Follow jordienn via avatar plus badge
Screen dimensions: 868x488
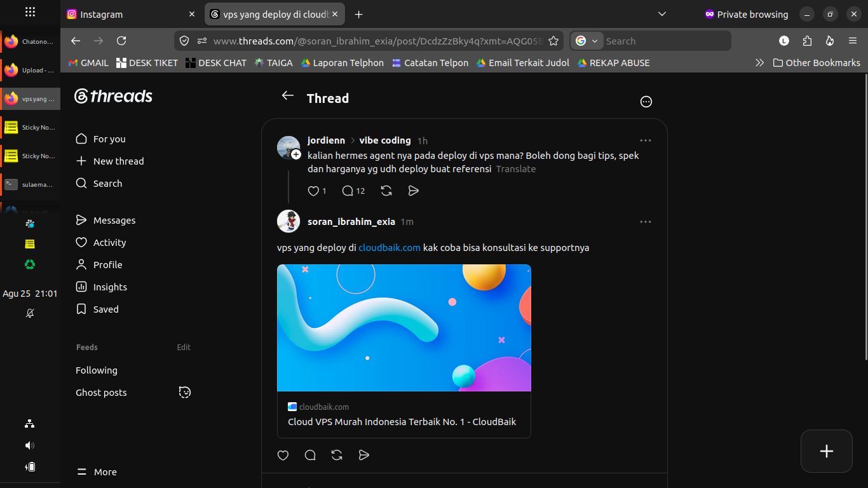tap(296, 154)
